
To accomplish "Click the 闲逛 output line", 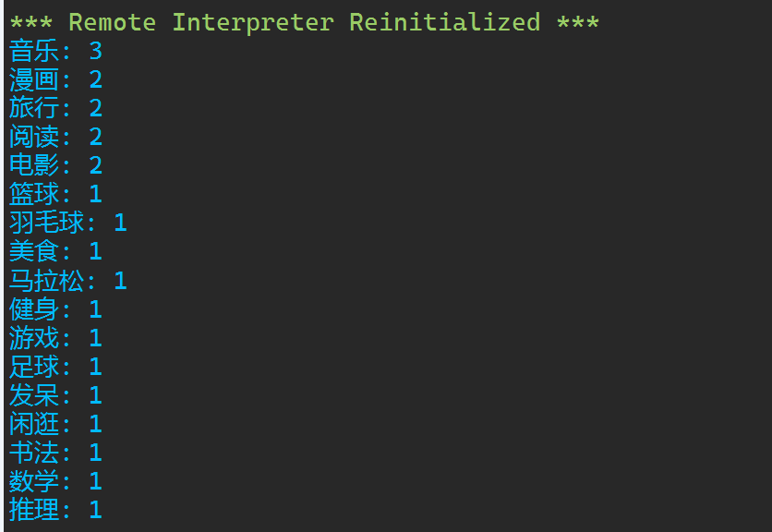I will 55,423.
